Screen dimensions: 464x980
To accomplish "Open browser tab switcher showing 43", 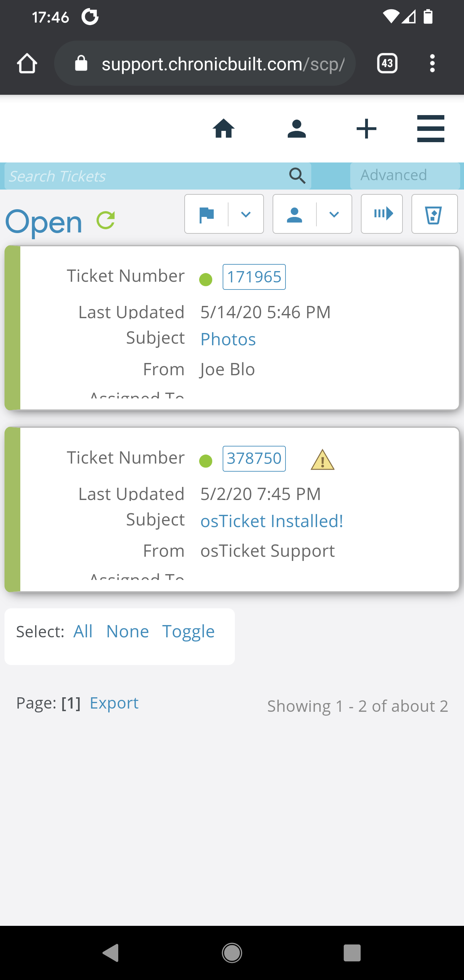I will [387, 63].
